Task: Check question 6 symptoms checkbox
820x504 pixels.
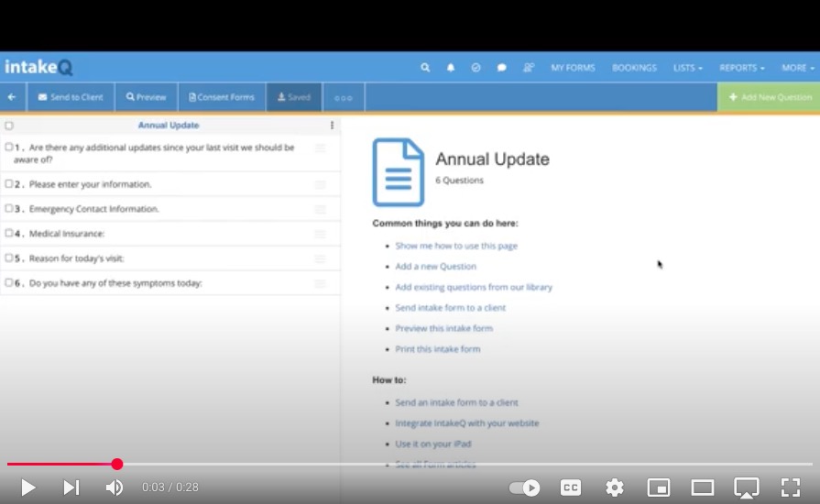Action: (x=9, y=283)
